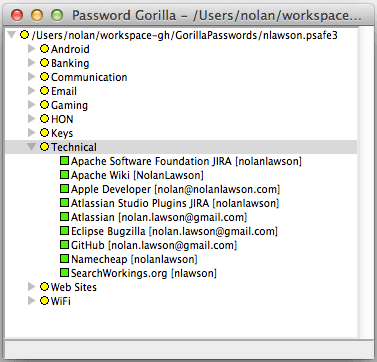
Task: Select SearchWorkings.org [nlawson] entry
Action: pyautogui.click(x=144, y=273)
